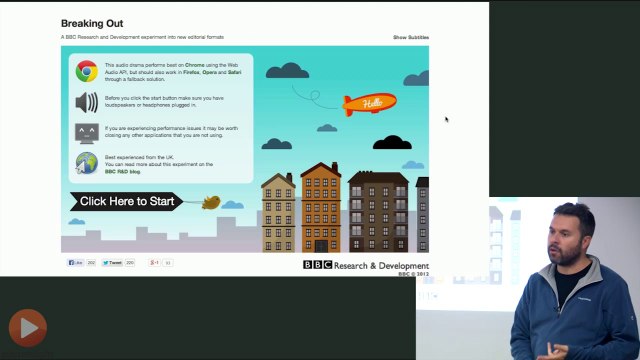Click the 'BBC © 2012' copyright text
The width and height of the screenshot is (640, 360).
(413, 274)
